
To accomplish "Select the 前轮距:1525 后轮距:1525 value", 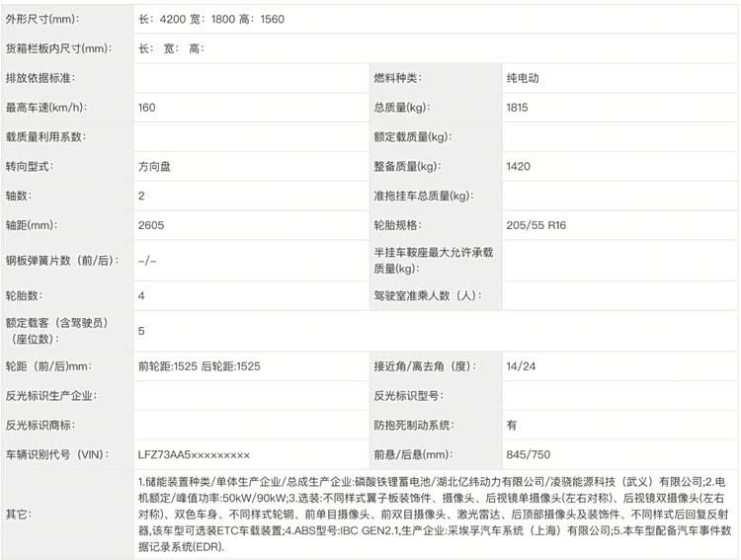I will coord(200,366).
